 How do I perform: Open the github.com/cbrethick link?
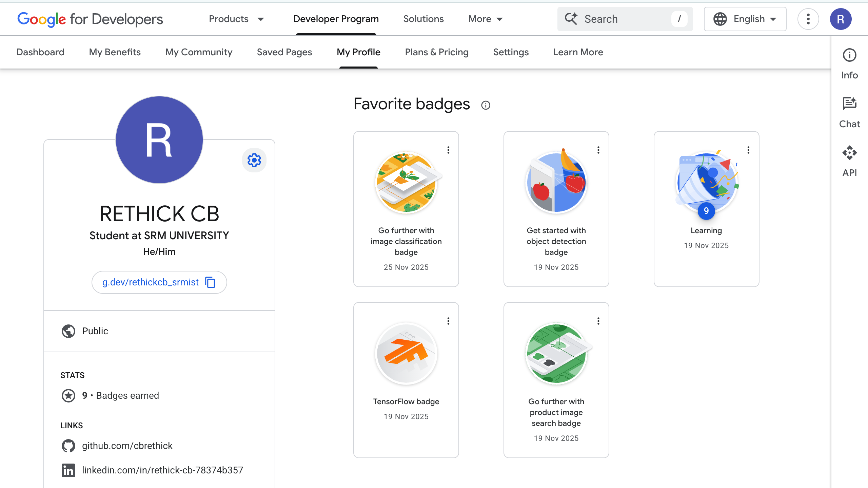click(x=127, y=446)
